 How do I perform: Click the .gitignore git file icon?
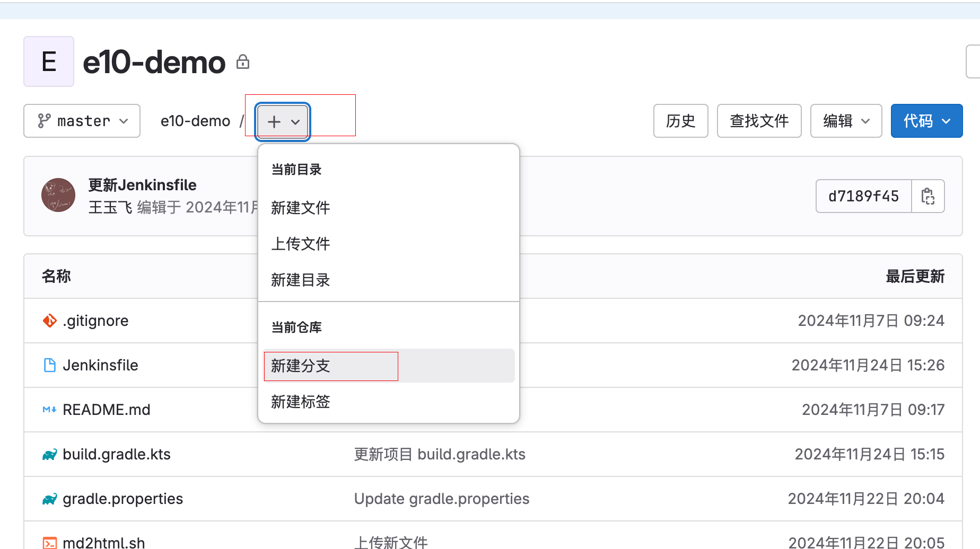49,321
